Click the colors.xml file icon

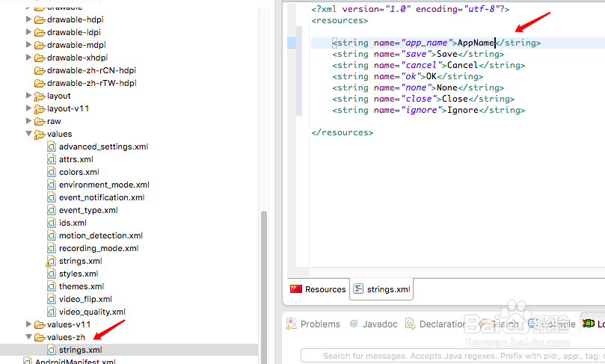tap(52, 172)
